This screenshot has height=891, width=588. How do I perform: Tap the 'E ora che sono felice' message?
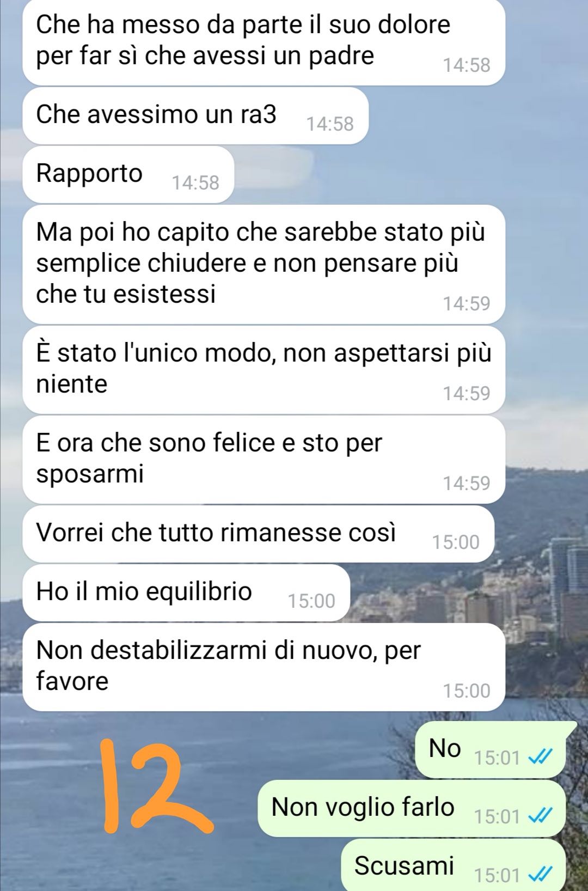[x=264, y=460]
